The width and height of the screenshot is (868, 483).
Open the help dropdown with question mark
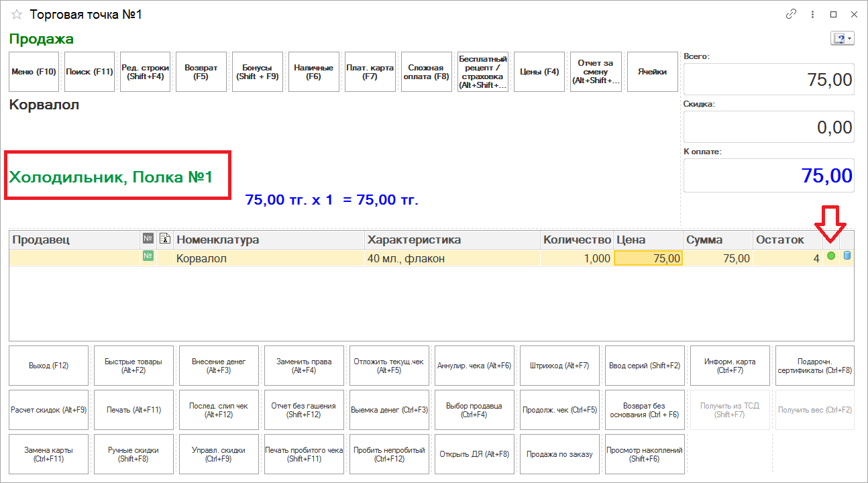(x=842, y=38)
